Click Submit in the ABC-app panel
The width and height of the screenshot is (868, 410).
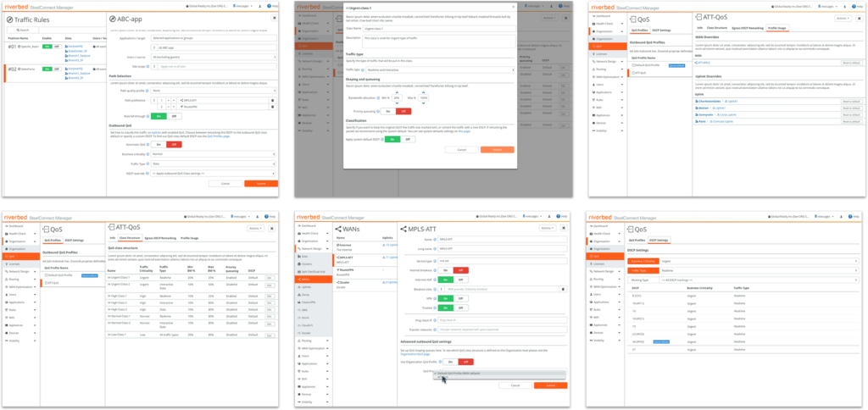click(260, 183)
